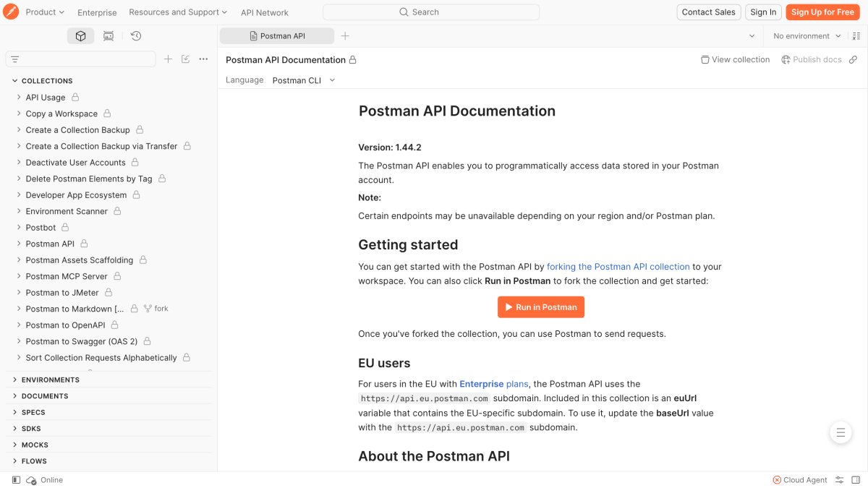Open the History clock icon
The image size is (868, 488).
click(136, 36)
